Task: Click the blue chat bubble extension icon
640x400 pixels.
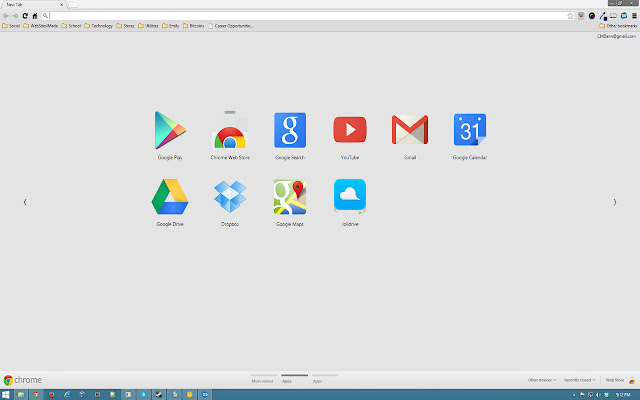Action: [624, 16]
